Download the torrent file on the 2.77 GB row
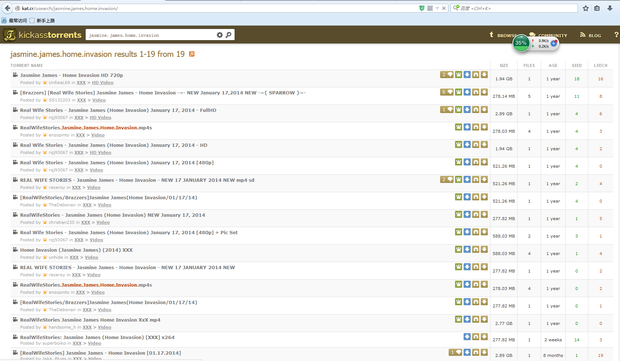The height and width of the screenshot is (361, 620). click(x=484, y=319)
